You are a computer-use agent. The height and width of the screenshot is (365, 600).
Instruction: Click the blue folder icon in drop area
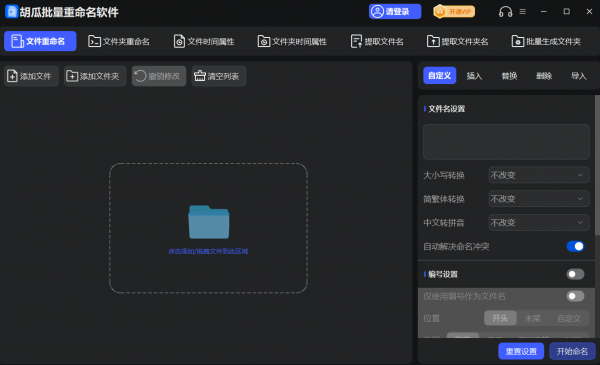point(209,222)
